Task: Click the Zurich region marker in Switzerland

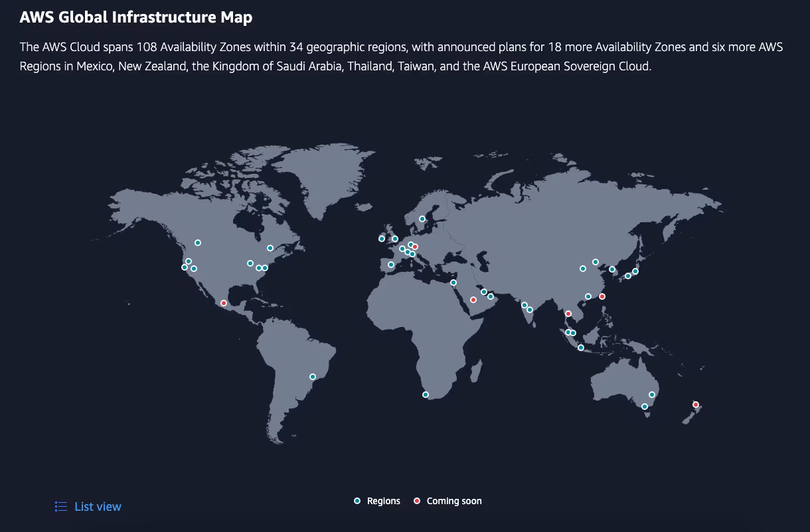Action: [408, 252]
